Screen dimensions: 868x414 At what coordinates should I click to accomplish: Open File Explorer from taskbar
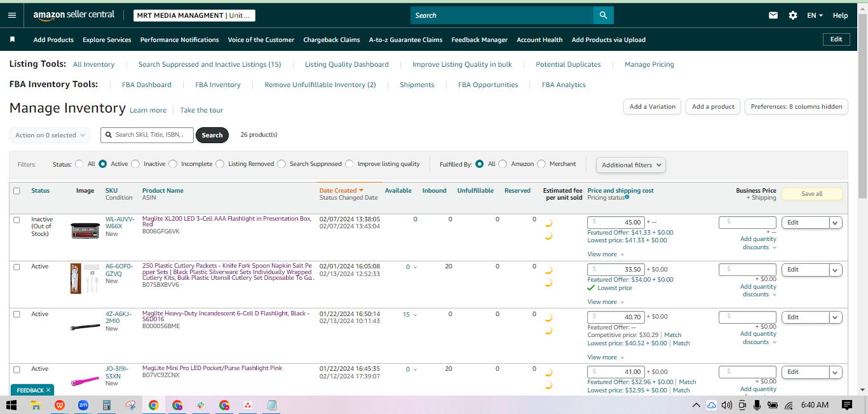(x=36, y=405)
